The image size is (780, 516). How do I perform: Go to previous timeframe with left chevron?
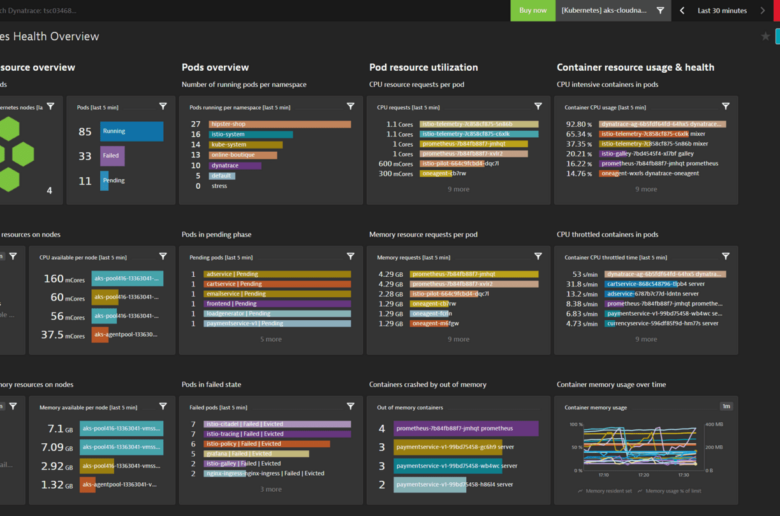click(682, 10)
